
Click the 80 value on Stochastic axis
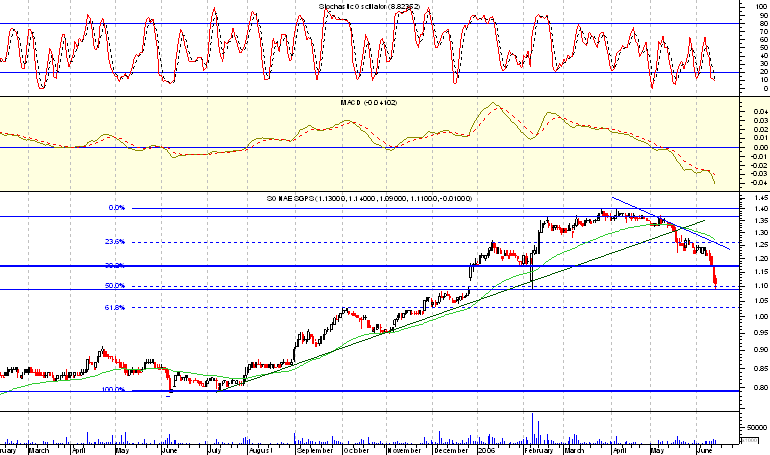point(765,23)
